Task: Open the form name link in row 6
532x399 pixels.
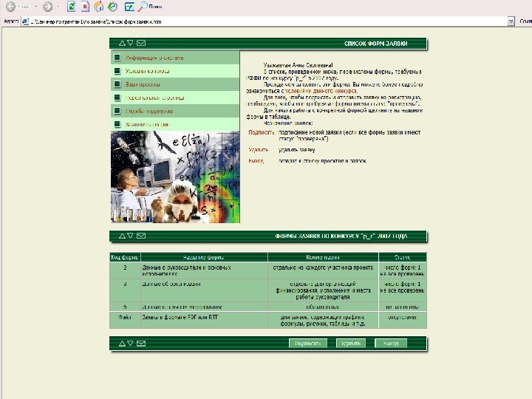Action: click(182, 307)
